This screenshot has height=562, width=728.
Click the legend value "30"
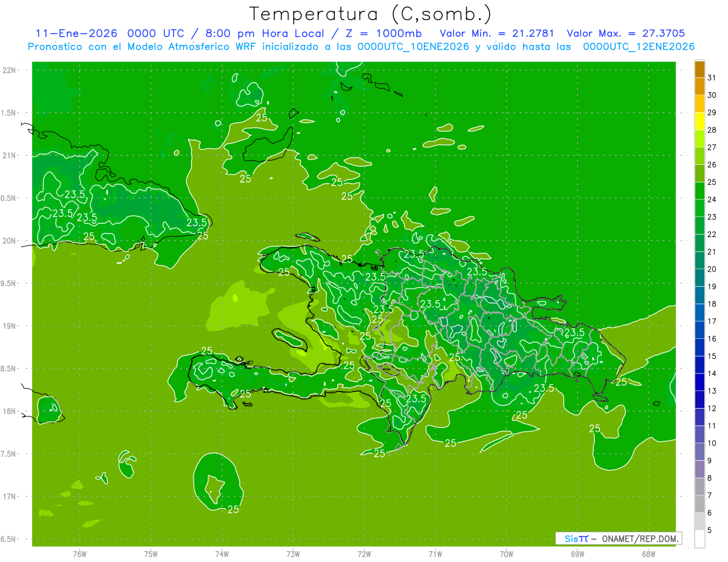pos(712,95)
